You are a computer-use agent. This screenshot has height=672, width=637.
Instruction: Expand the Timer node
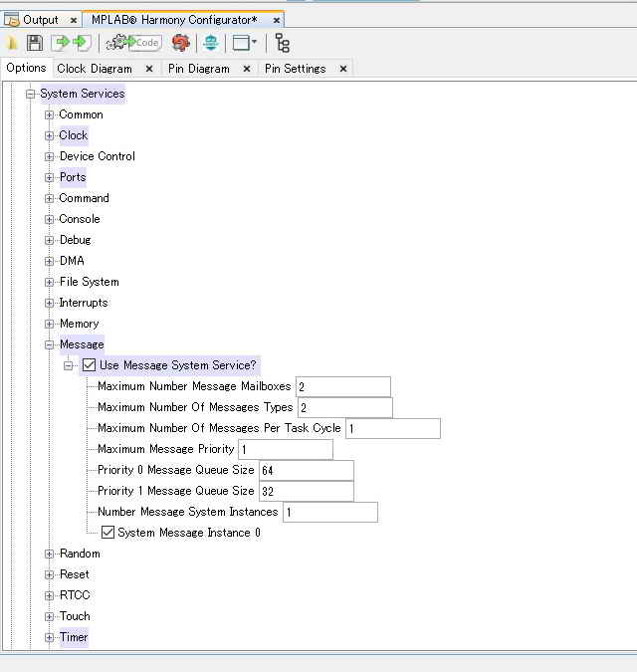(49, 637)
